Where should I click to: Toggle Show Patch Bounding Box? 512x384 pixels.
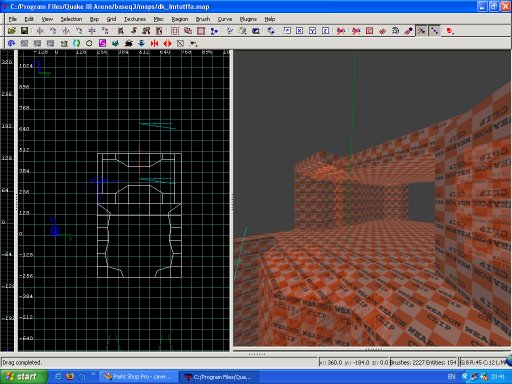coord(369,31)
